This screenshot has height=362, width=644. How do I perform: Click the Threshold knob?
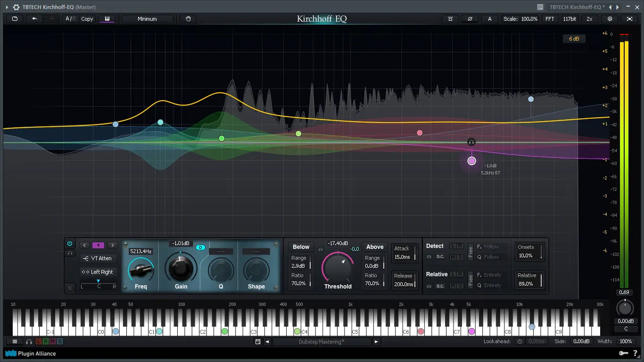[338, 267]
